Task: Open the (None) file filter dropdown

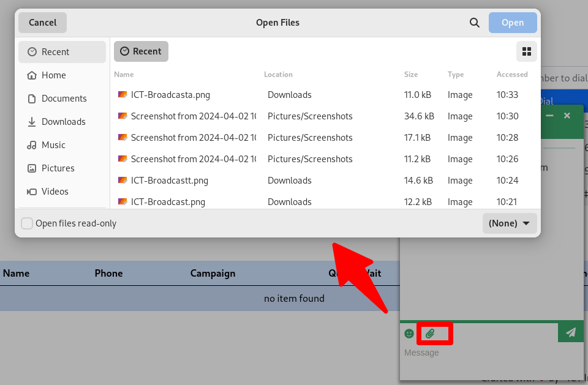Action: pyautogui.click(x=510, y=223)
